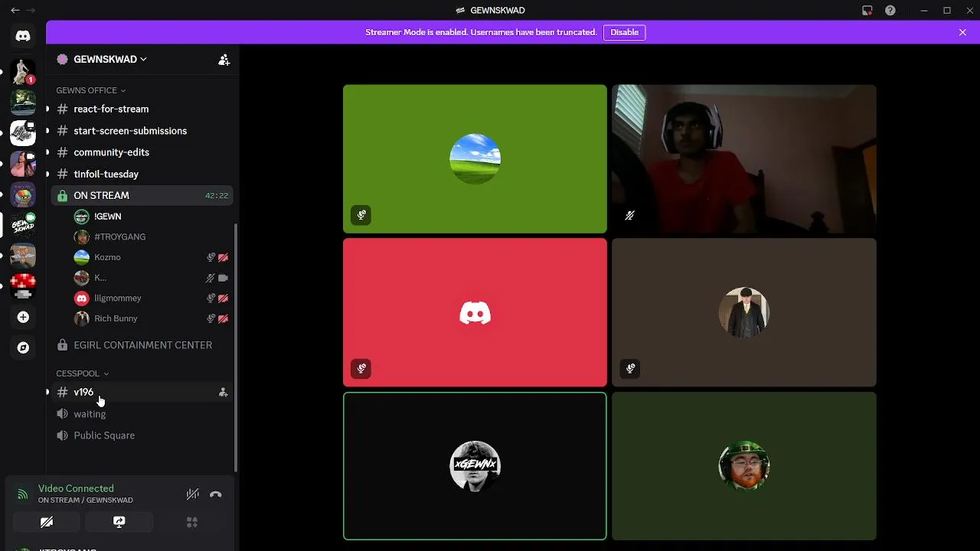Dismiss the Streamer Mode banner

[962, 32]
